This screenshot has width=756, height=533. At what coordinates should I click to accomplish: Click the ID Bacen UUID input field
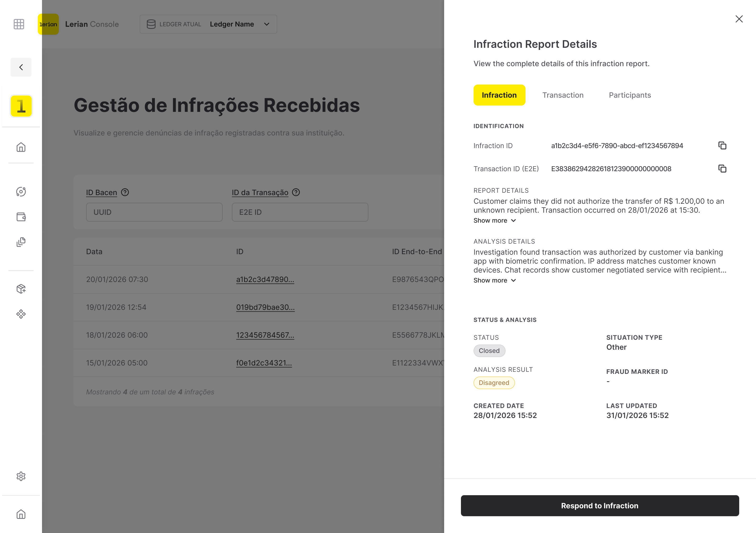(154, 212)
